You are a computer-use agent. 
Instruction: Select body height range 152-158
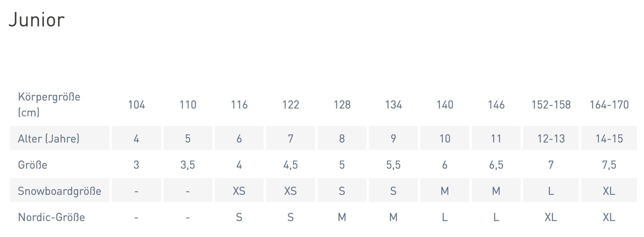(x=551, y=105)
